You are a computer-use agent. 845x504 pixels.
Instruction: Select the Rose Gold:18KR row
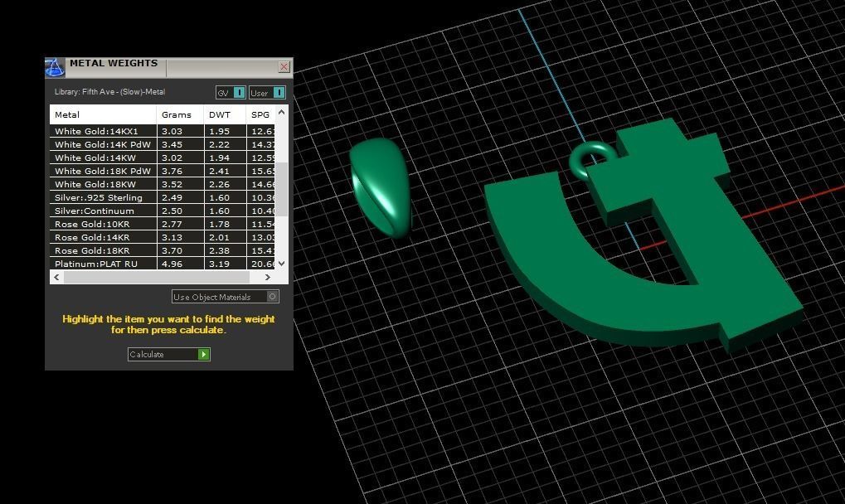(x=163, y=250)
